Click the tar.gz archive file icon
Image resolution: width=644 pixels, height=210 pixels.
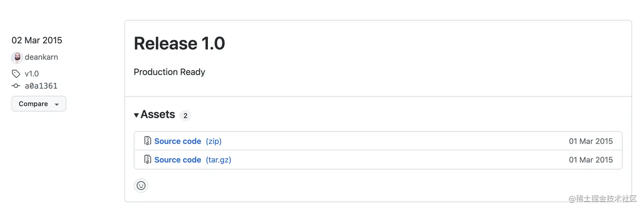(x=148, y=159)
